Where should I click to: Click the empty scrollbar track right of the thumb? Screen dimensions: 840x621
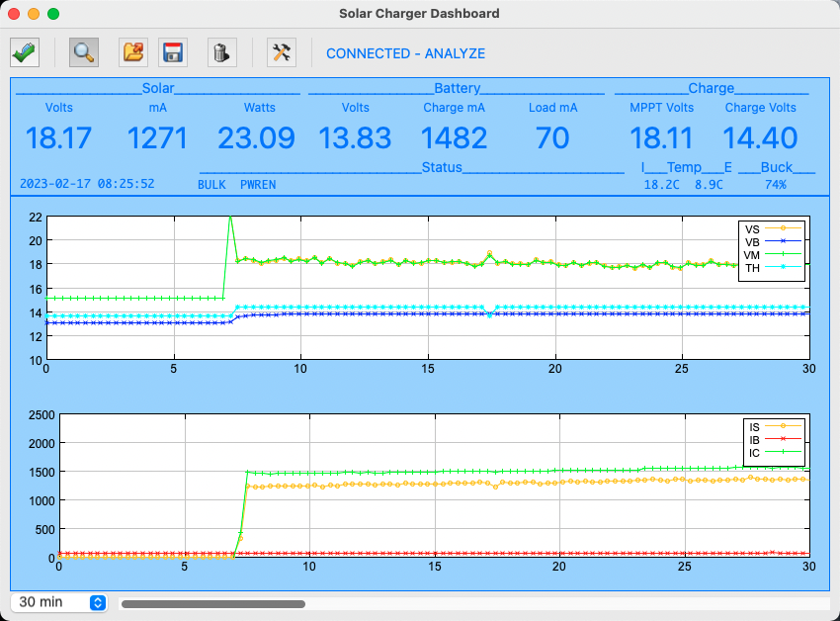567,604
